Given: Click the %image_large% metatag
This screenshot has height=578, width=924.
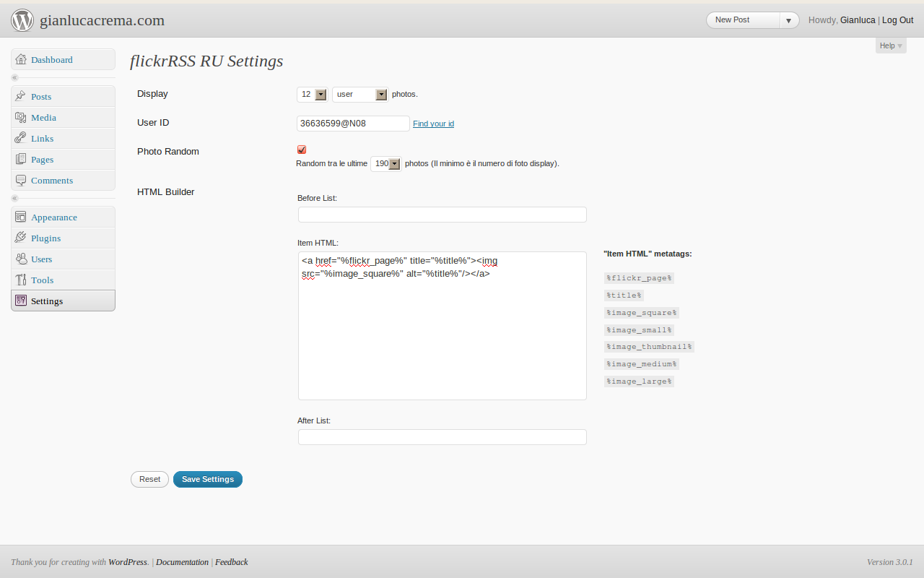Looking at the screenshot, I should click(x=639, y=381).
